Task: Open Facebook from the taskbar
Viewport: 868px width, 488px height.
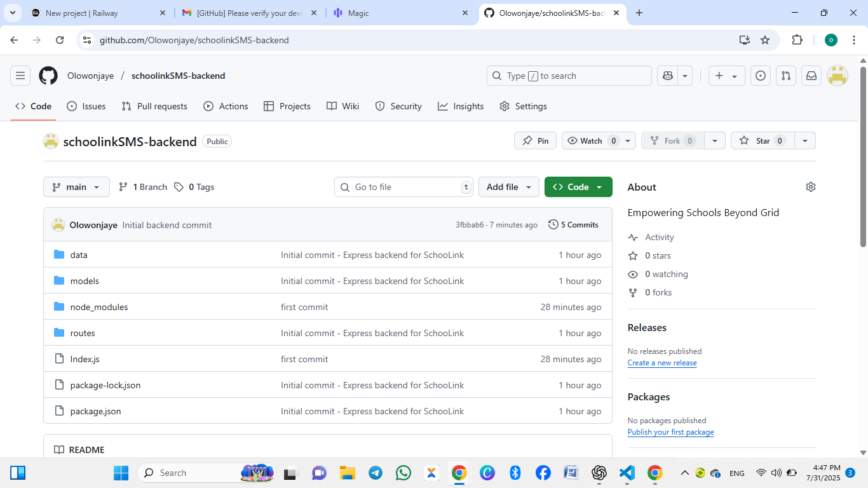Action: (543, 473)
